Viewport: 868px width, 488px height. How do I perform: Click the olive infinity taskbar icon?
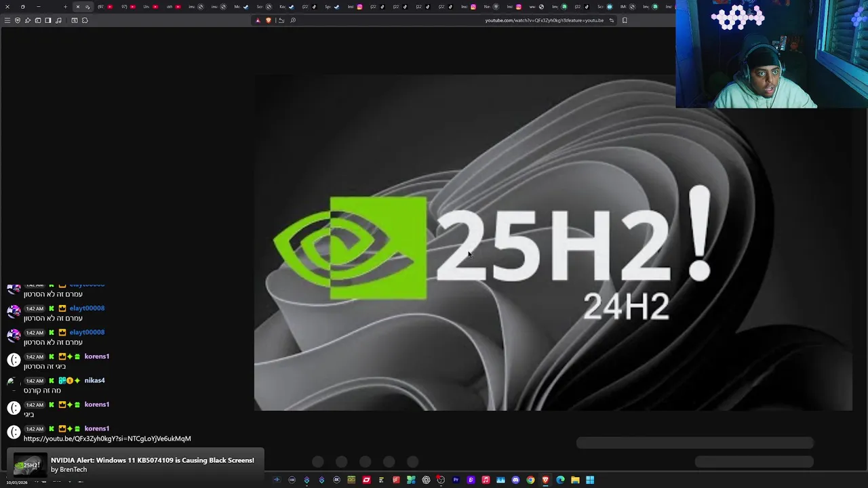351,480
